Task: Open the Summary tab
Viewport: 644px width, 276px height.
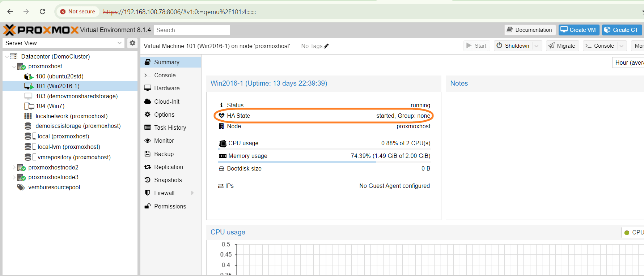Action: coord(171,62)
